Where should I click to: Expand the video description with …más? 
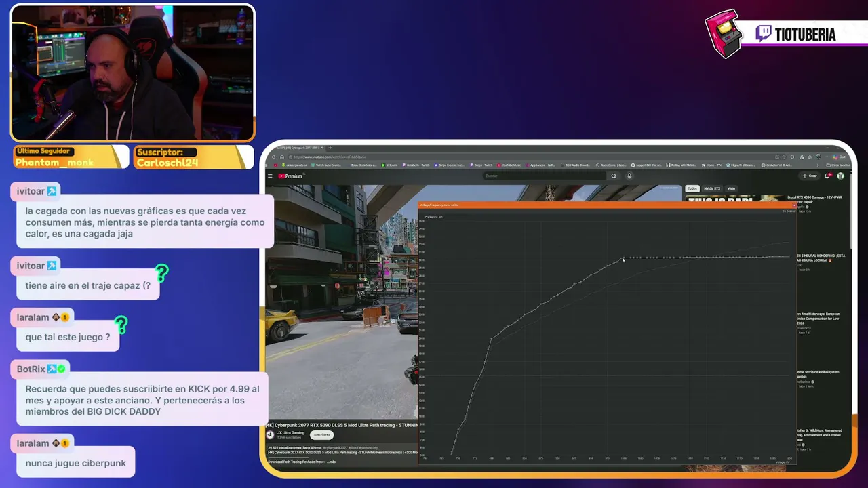click(331, 462)
